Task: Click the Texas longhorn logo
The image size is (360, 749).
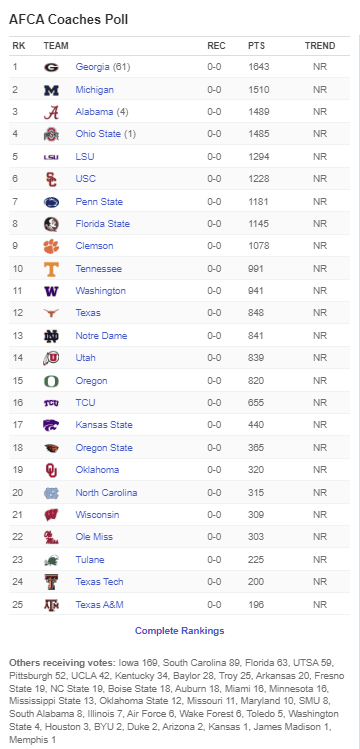Action: (51, 313)
